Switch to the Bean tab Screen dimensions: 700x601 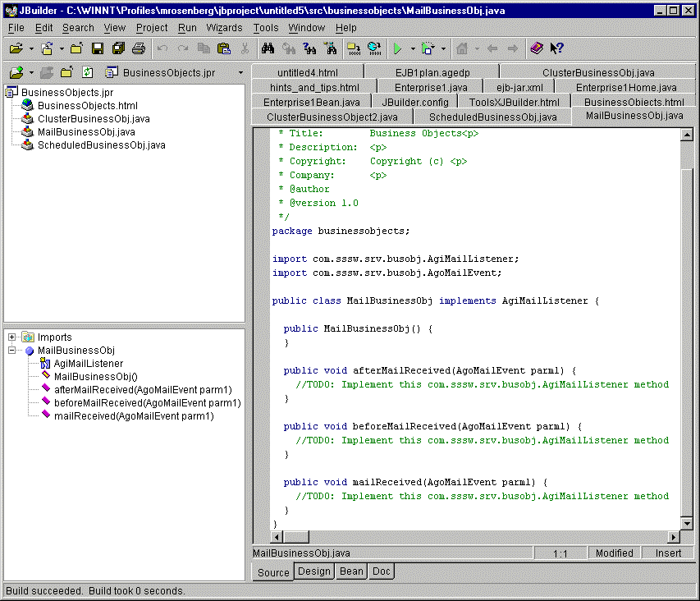(x=351, y=571)
